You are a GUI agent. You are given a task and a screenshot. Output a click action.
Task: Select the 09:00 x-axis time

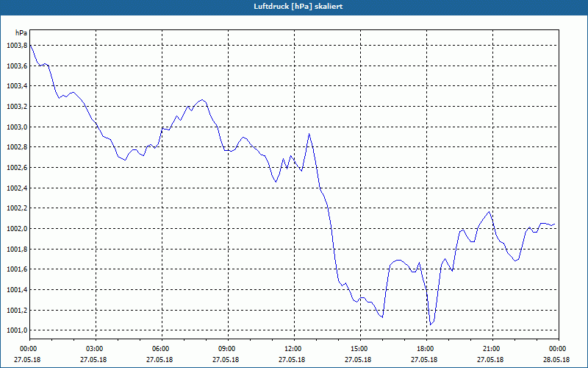point(228,349)
